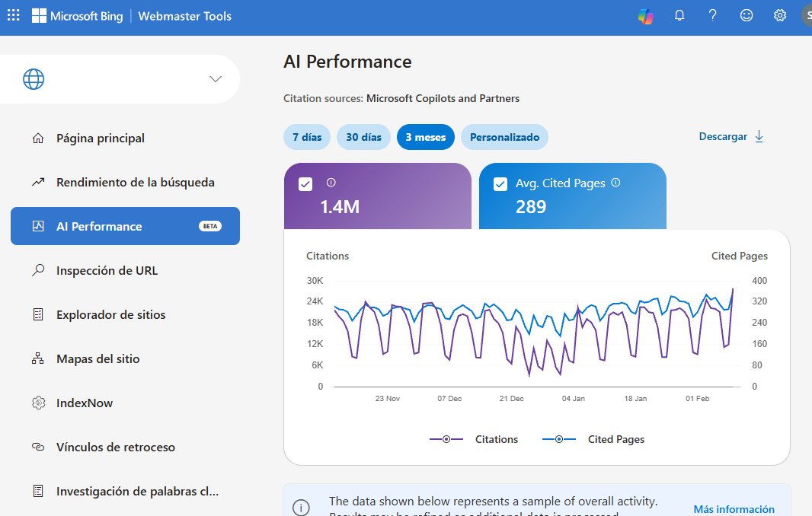The width and height of the screenshot is (812, 516).
Task: Open the notifications bell
Action: coord(679,15)
